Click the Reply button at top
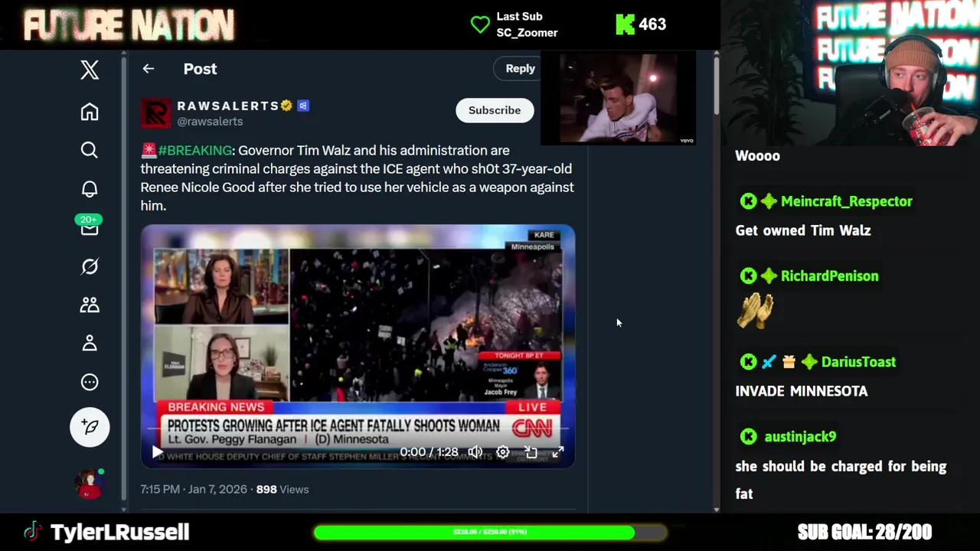This screenshot has height=551, width=980. pos(520,68)
